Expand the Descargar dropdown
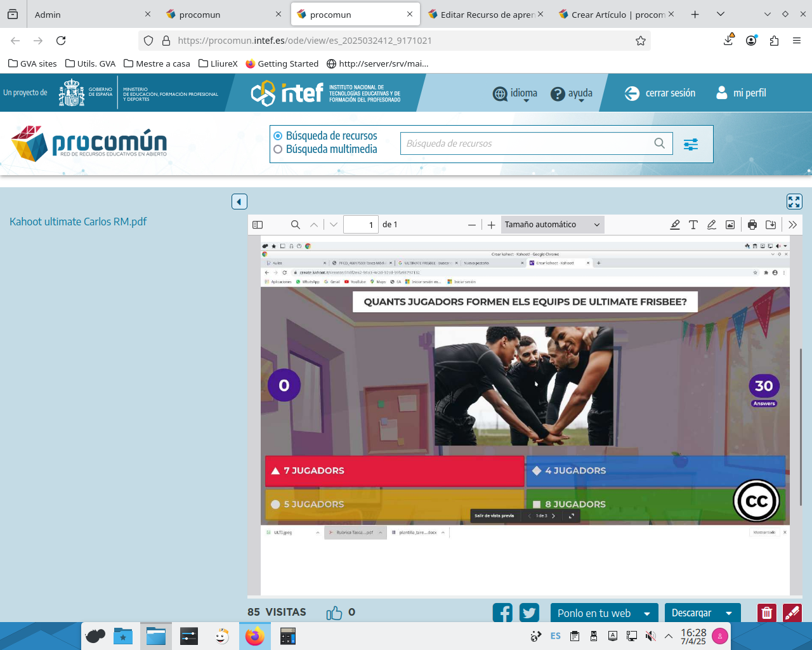812x650 pixels. [x=729, y=613]
